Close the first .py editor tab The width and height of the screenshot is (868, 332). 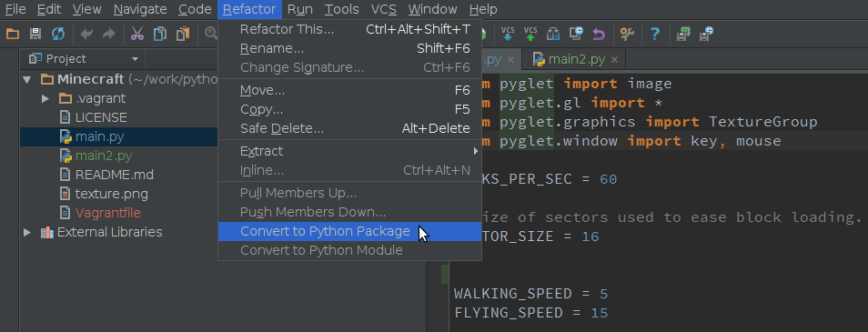[x=510, y=59]
